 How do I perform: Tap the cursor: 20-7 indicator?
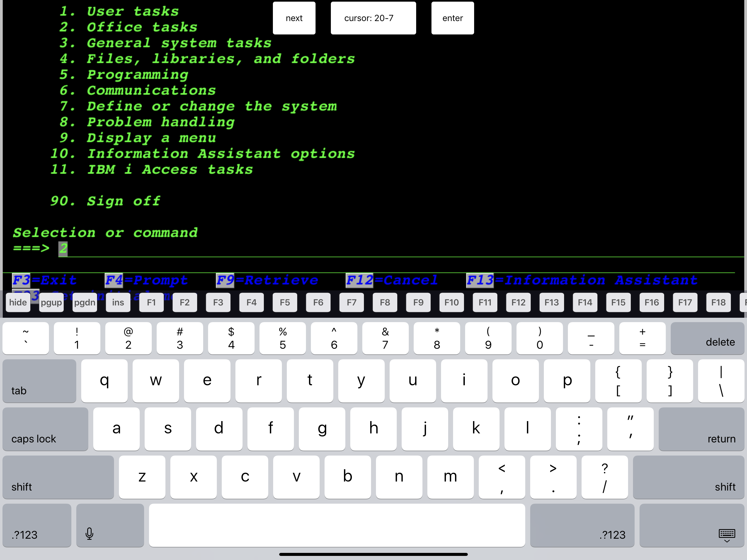[373, 18]
